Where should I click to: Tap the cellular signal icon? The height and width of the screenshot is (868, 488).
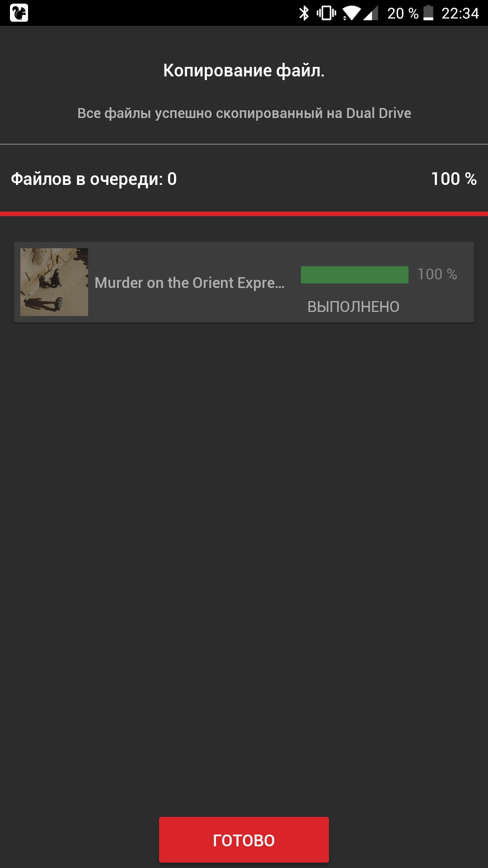pos(371,14)
